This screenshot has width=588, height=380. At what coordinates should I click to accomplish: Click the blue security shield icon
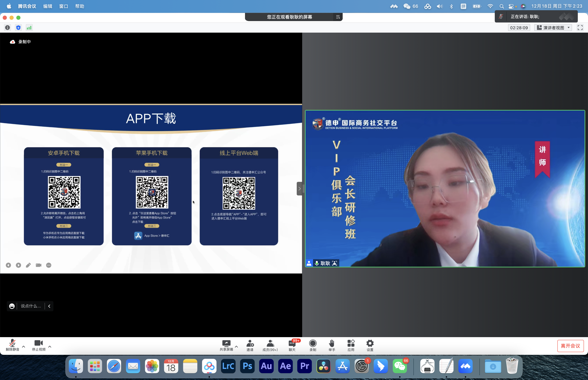point(18,28)
